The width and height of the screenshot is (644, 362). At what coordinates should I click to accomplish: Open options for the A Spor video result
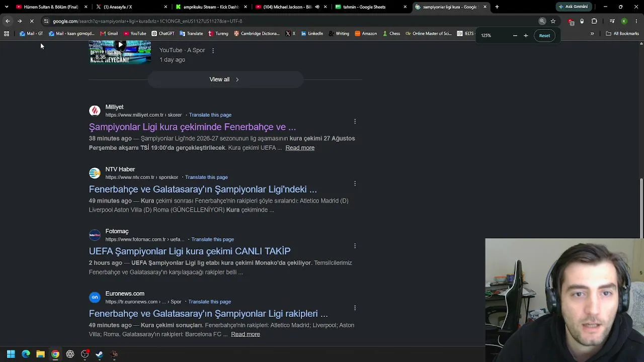tap(213, 50)
